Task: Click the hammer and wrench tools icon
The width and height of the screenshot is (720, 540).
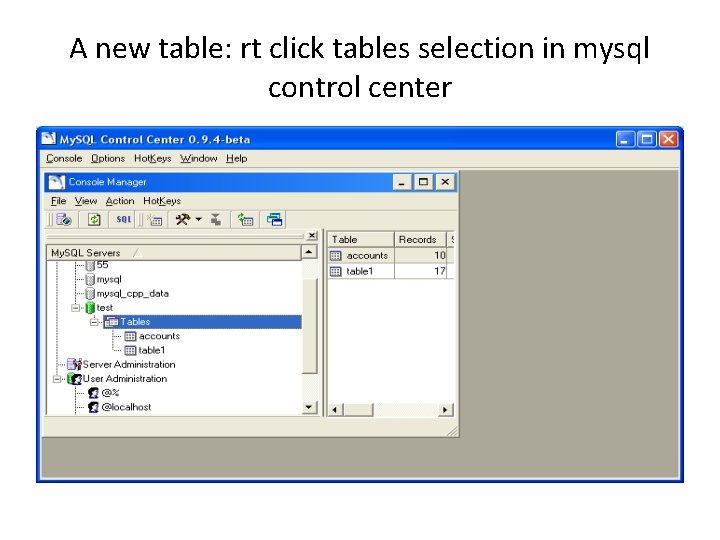Action: [x=183, y=219]
